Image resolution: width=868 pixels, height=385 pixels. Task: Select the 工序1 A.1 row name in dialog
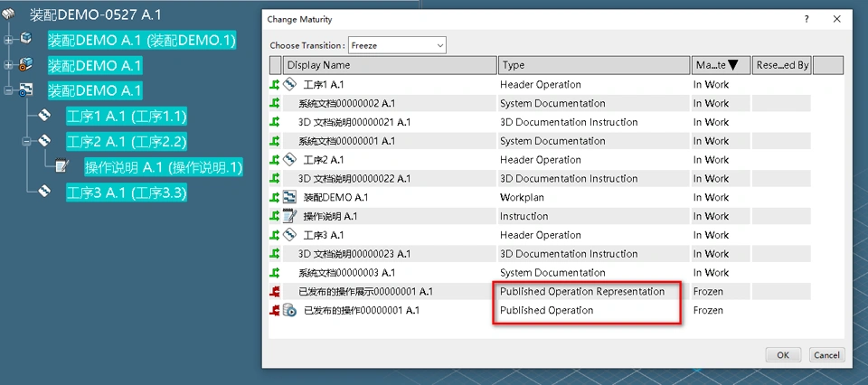click(x=324, y=85)
